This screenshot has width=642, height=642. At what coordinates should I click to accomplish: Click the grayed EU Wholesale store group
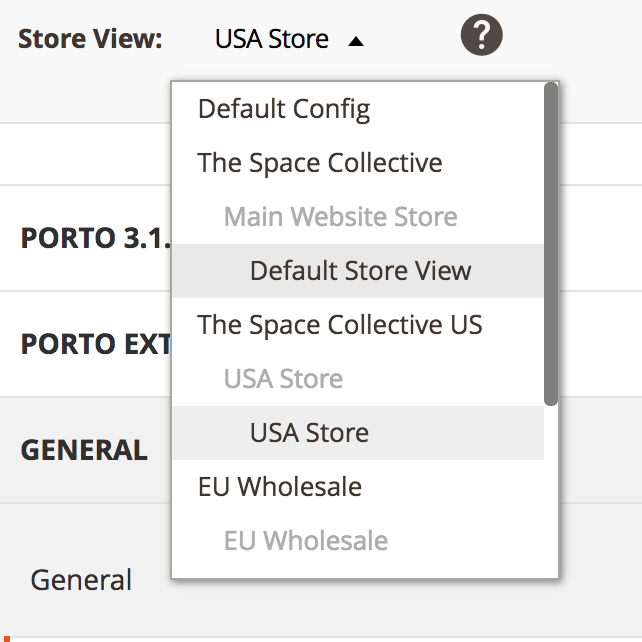(305, 541)
